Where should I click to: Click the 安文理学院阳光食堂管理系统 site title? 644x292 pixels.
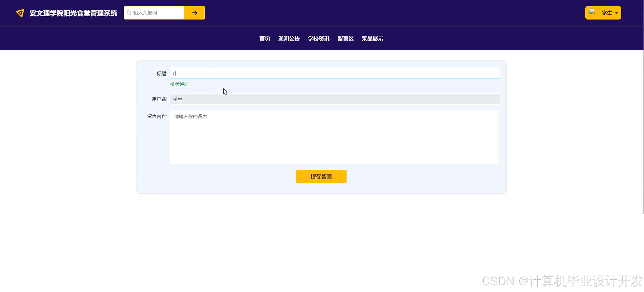point(73,13)
